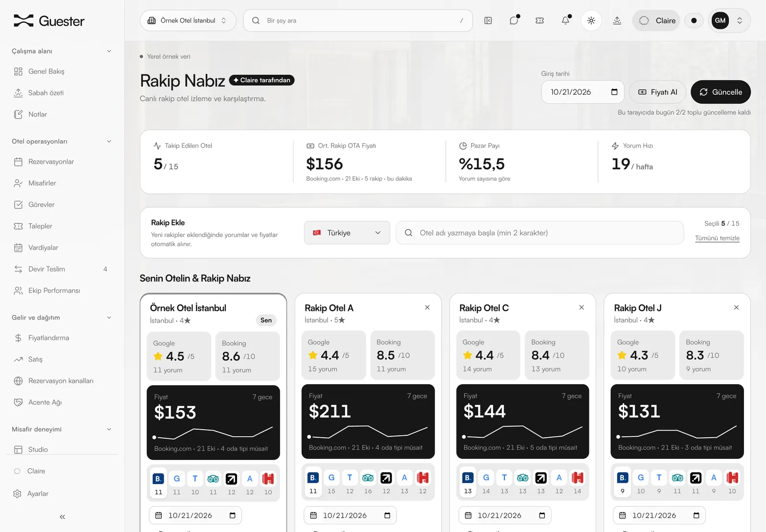
Task: Select Trip.com T icon on Rakip Otel J card
Action: click(x=659, y=483)
